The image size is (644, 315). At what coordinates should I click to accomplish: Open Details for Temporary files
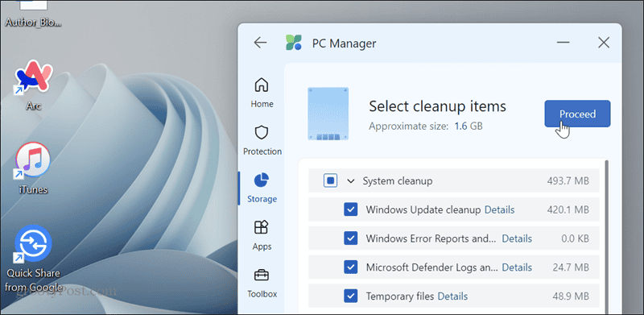pos(452,296)
